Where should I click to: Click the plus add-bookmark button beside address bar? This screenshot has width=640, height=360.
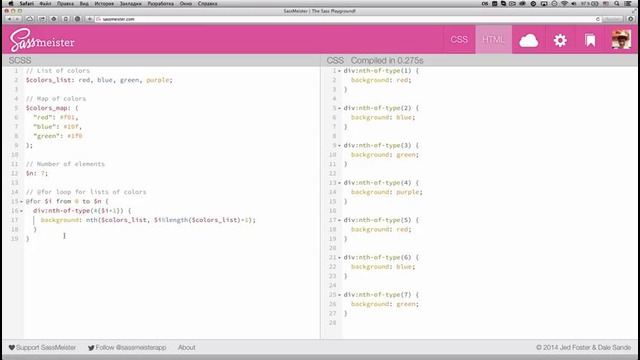(89, 19)
